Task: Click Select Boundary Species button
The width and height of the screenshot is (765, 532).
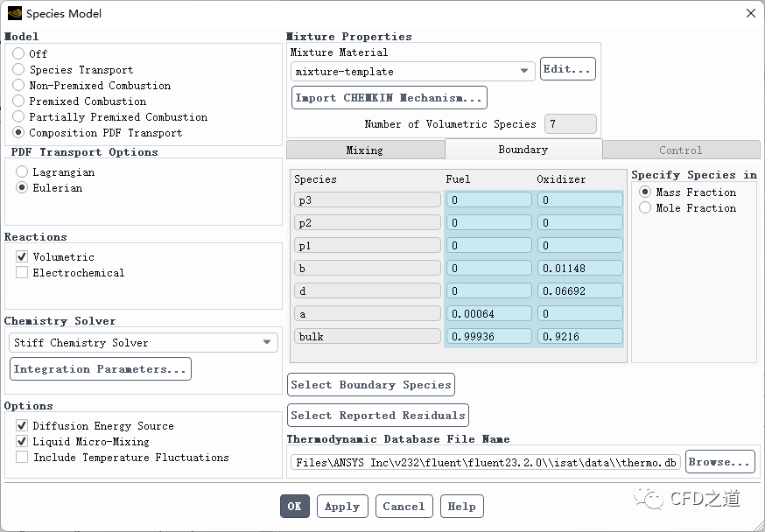Action: click(371, 385)
